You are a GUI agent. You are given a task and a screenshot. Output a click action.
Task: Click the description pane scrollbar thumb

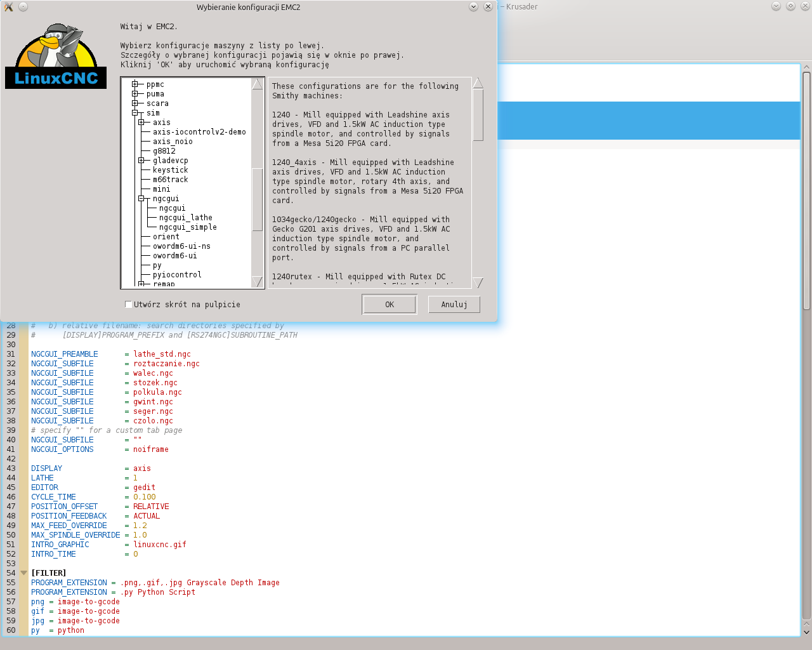(x=478, y=115)
